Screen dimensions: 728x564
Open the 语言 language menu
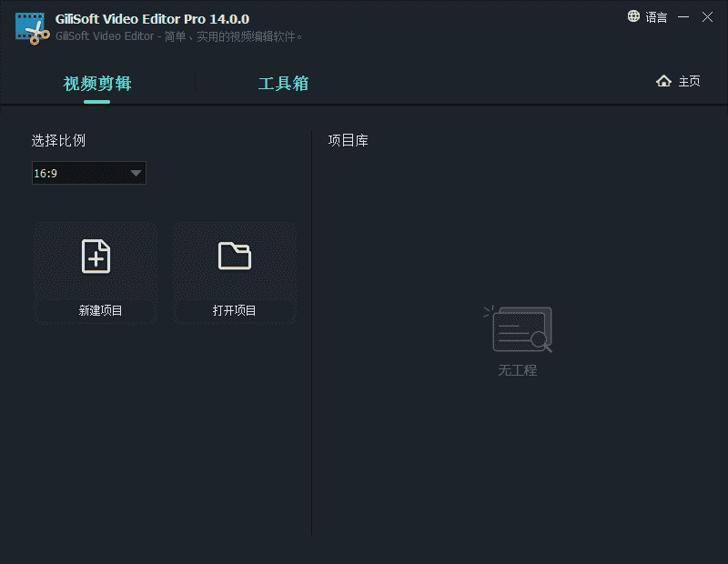(x=656, y=17)
